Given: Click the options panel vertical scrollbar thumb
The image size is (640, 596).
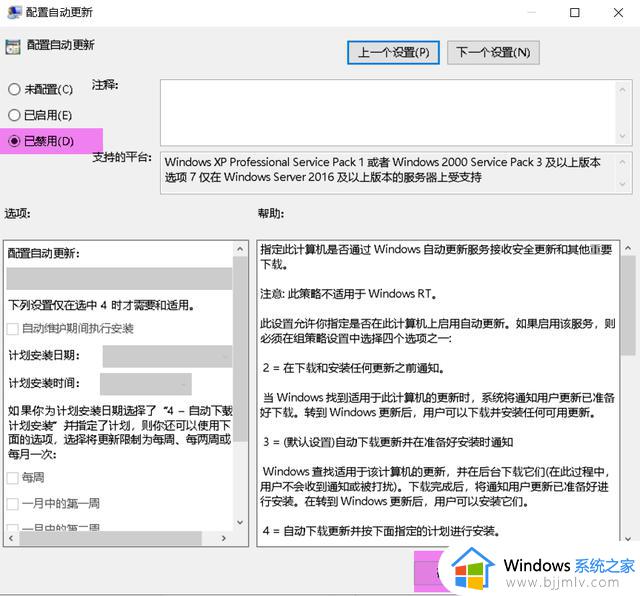Looking at the screenshot, I should [x=240, y=349].
